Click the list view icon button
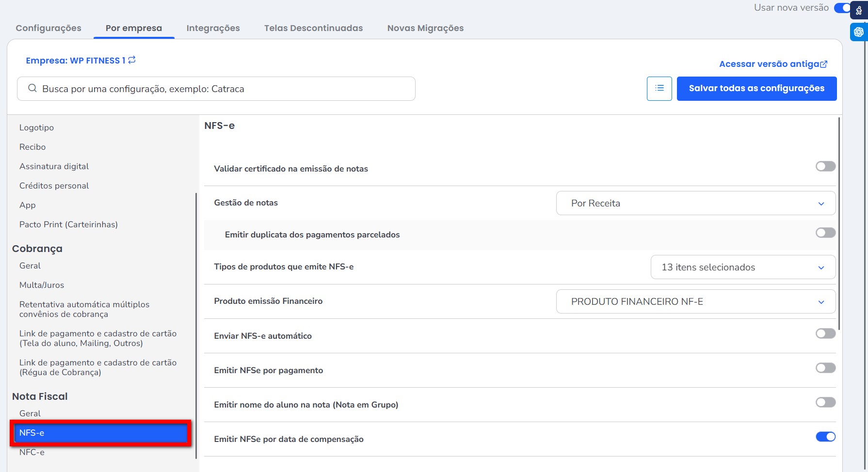The width and height of the screenshot is (868, 472). [x=659, y=89]
